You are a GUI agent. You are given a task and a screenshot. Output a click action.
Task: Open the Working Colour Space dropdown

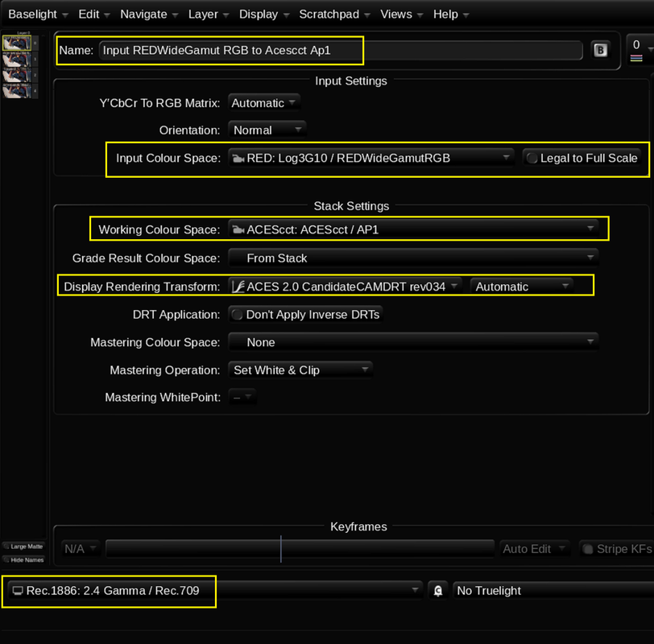coord(413,229)
